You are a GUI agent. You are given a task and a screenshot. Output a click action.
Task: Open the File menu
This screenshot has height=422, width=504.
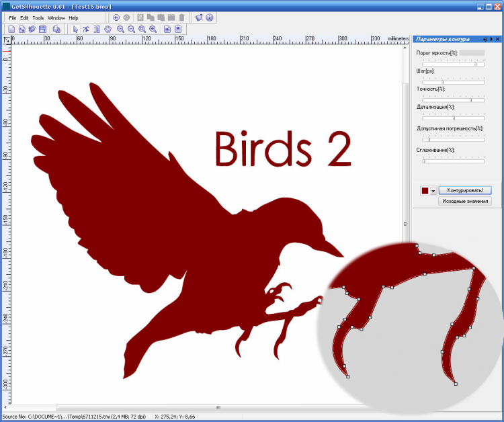[x=13, y=18]
